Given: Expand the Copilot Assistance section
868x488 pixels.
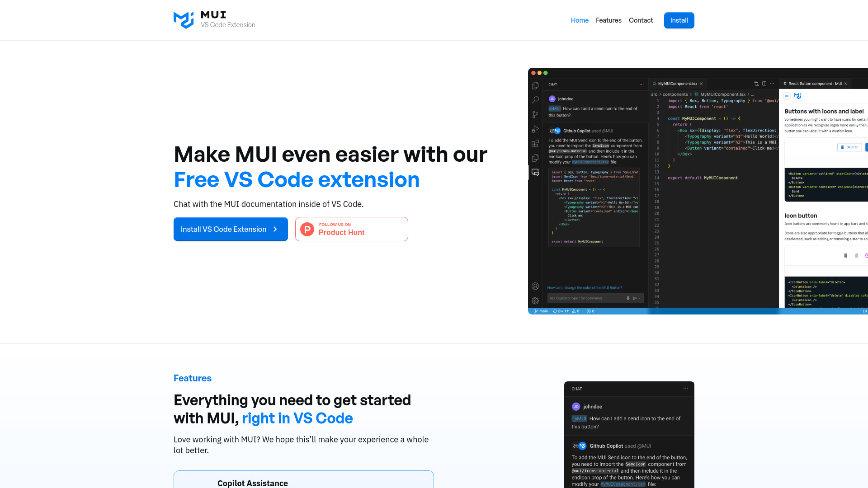Looking at the screenshot, I should 303,483.
